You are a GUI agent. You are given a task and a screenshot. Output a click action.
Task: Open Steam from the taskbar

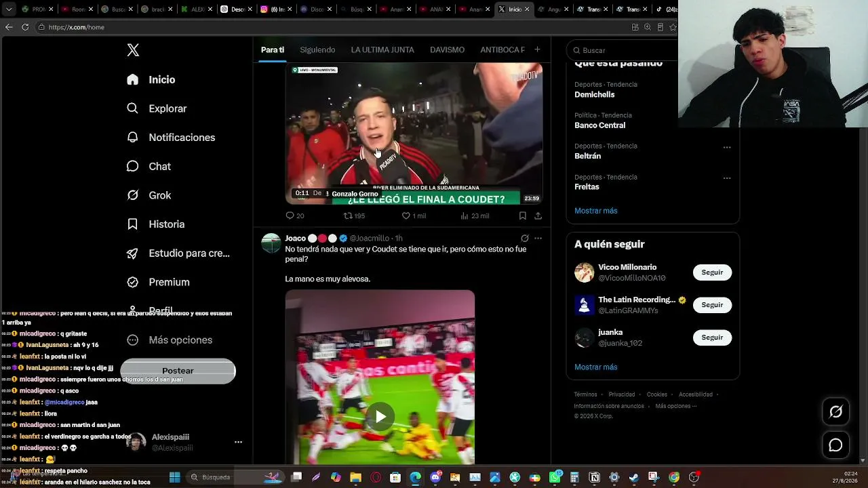pos(633,477)
